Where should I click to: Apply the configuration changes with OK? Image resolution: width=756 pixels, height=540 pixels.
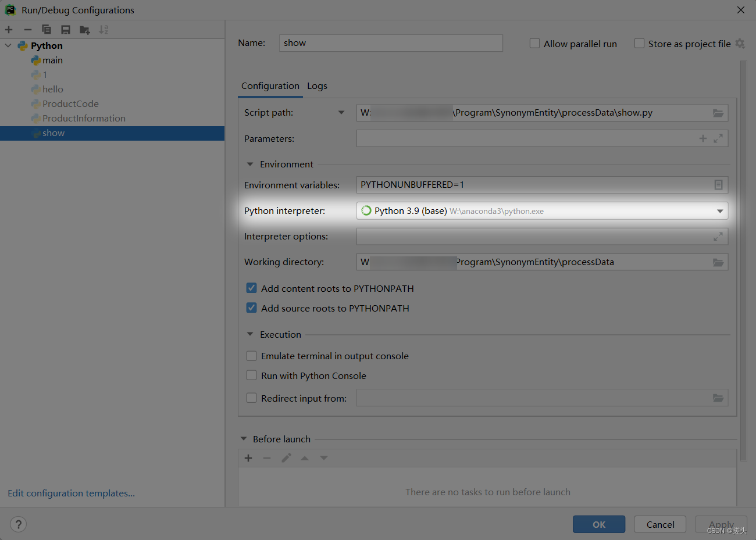click(x=598, y=524)
